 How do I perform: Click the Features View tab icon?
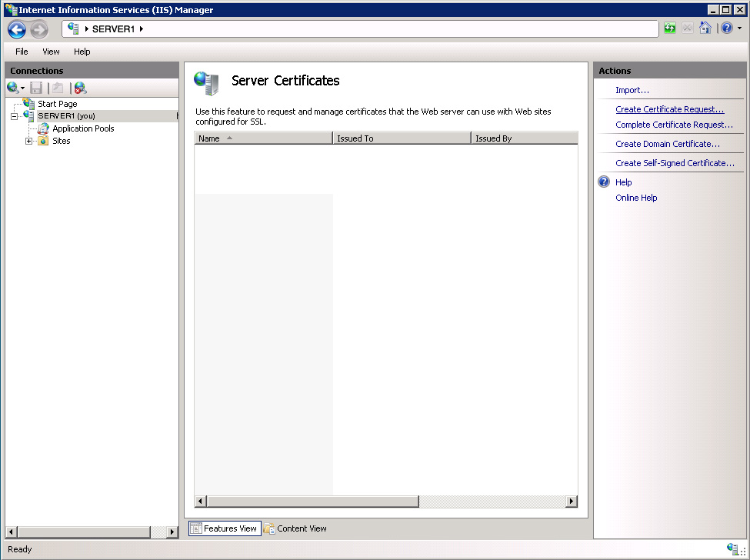(x=195, y=528)
